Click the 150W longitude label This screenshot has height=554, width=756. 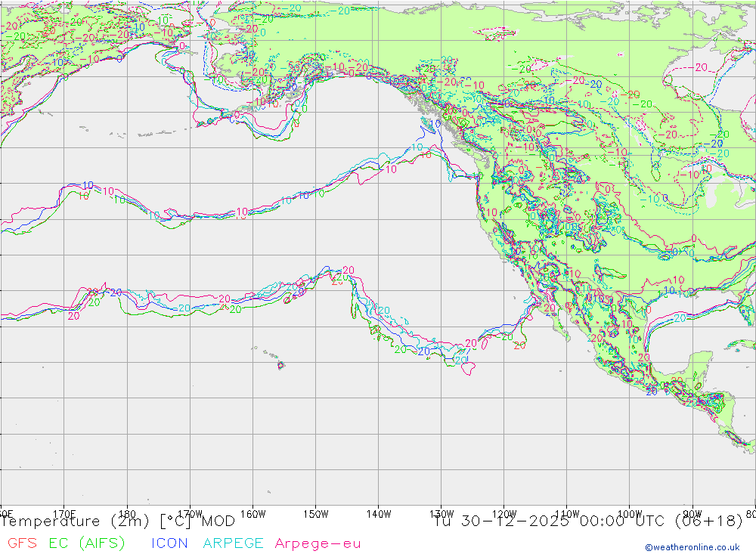click(316, 513)
